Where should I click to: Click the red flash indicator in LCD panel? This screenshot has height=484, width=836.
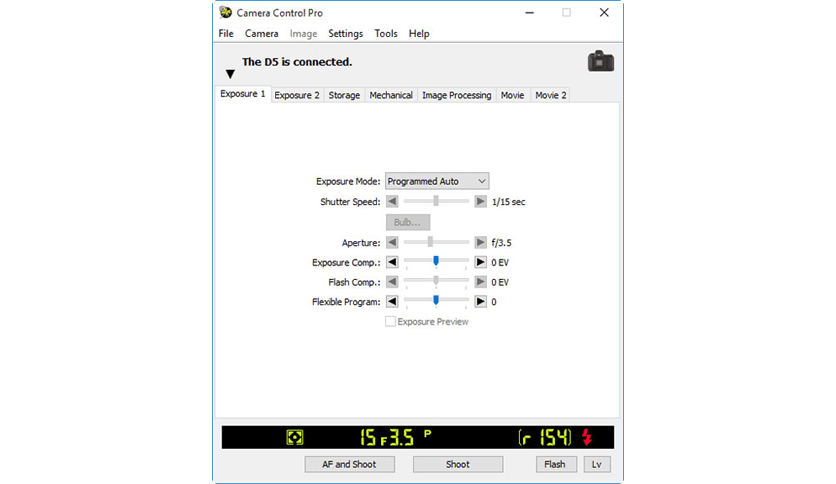click(x=587, y=437)
